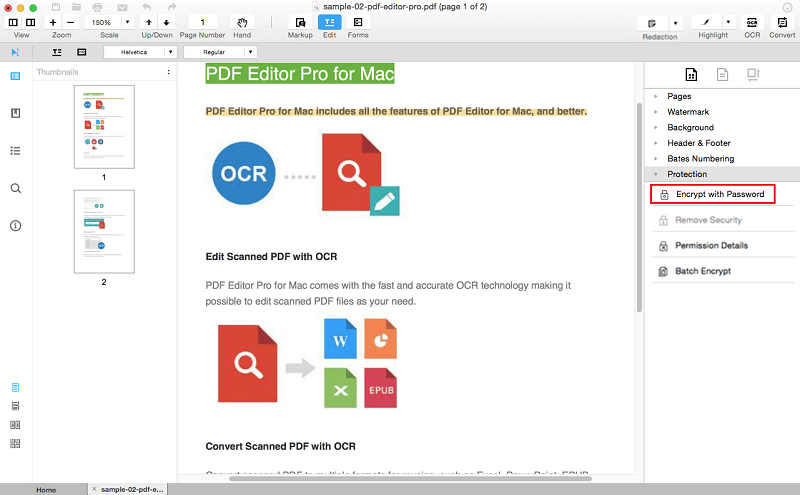This screenshot has width=800, height=495.
Task: Switch to continuous page view mode
Action: [15, 406]
